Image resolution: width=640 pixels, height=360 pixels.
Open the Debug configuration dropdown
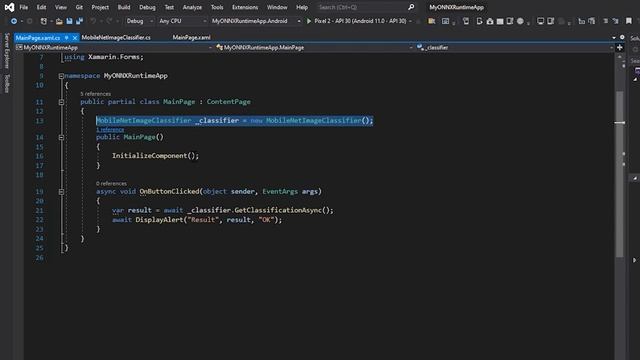139,21
